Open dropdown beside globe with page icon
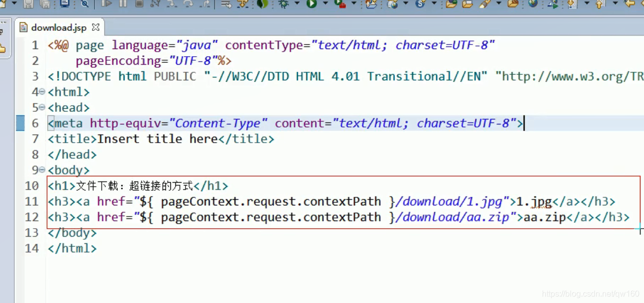The image size is (644, 303). (406, 4)
